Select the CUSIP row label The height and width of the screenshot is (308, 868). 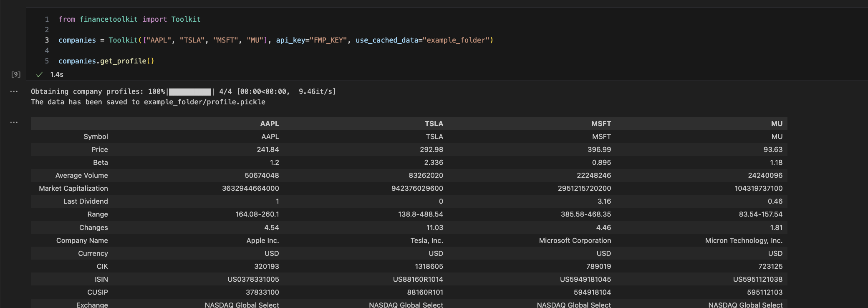98,292
